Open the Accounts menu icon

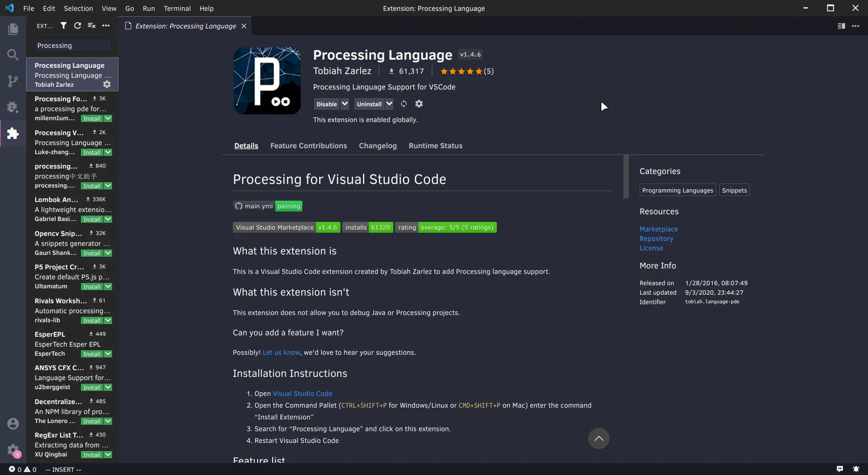[13, 423]
